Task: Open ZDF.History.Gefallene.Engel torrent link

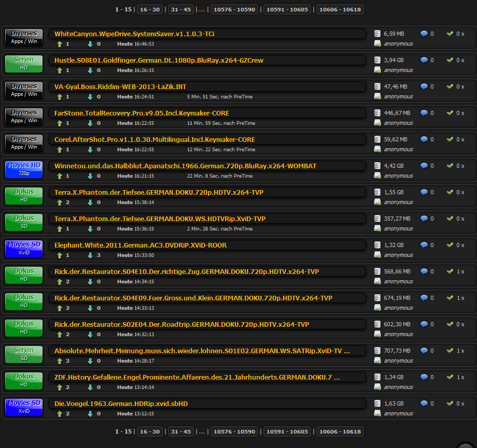Action: coord(197,378)
